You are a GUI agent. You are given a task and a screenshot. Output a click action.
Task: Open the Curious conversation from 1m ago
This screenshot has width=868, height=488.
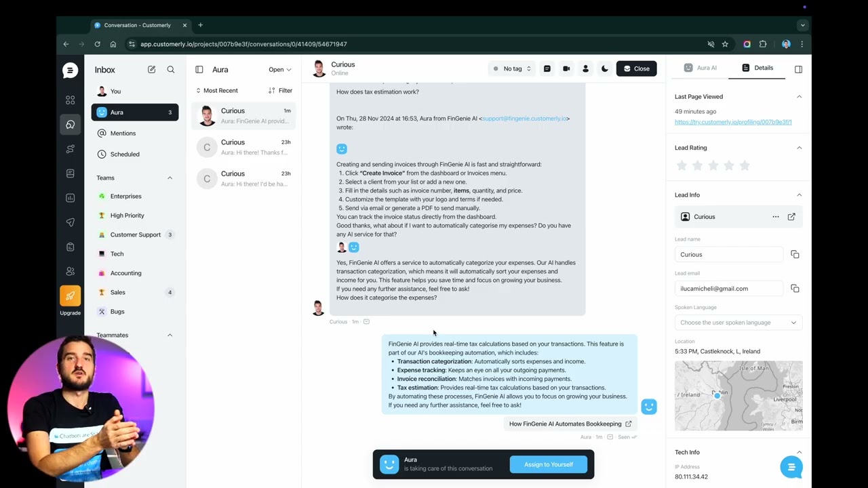point(244,116)
